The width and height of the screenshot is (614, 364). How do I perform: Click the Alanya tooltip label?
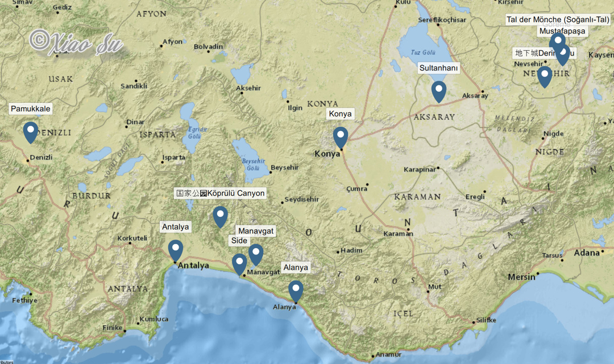click(296, 267)
